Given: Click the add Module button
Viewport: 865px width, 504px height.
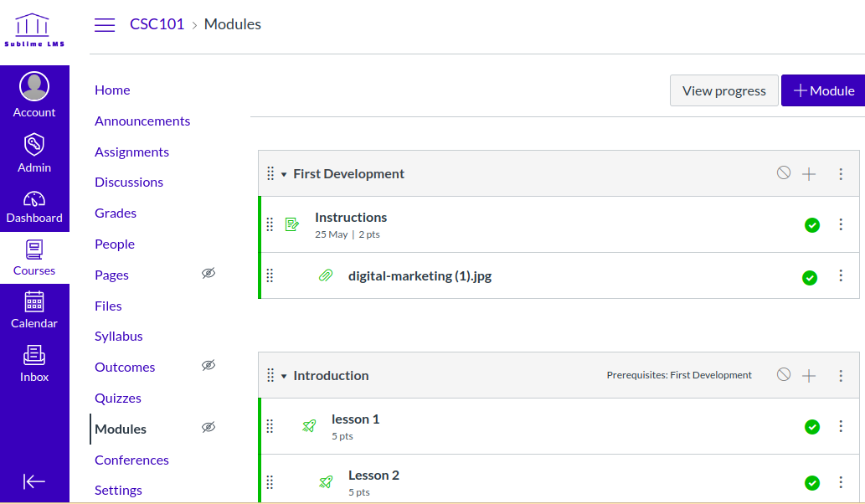Looking at the screenshot, I should 823,90.
